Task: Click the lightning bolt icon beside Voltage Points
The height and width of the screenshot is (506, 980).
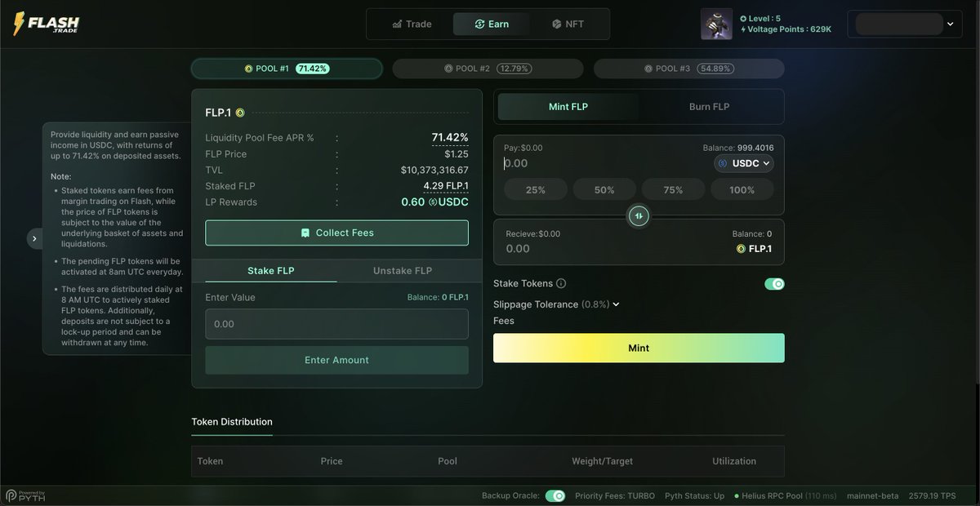Action: (x=743, y=29)
